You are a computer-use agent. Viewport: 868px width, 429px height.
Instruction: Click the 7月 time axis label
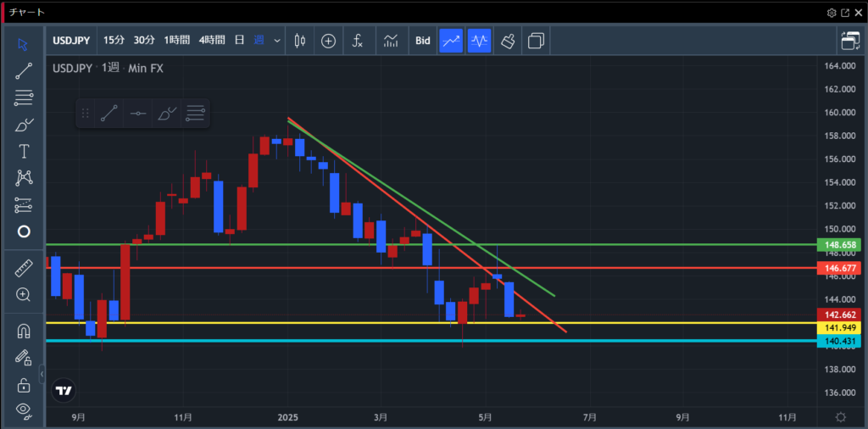tap(590, 417)
